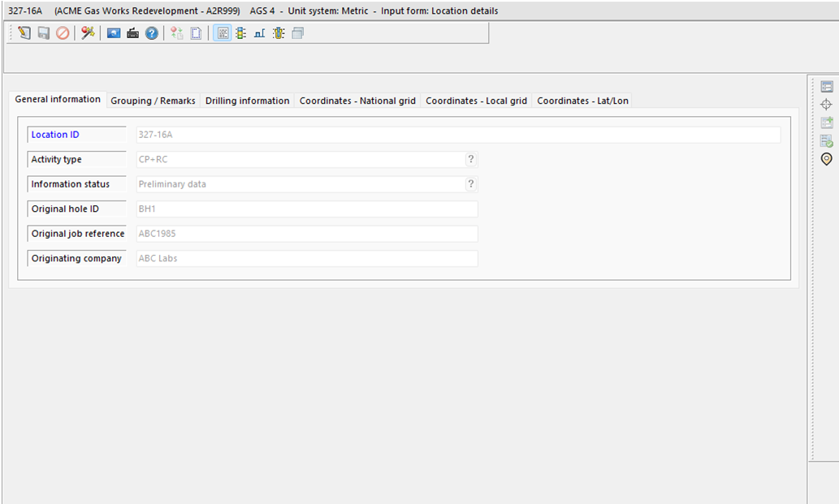Click the save floppy disk icon
The width and height of the screenshot is (839, 504).
coord(44,33)
